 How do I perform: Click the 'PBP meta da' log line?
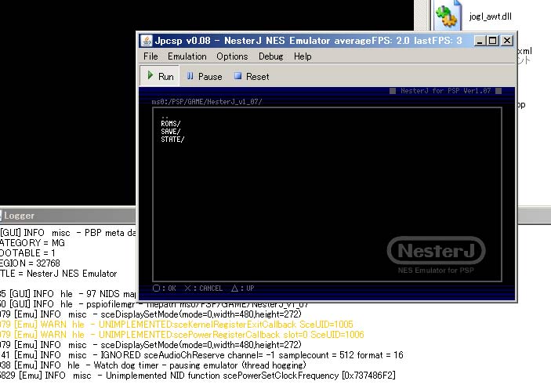pos(68,233)
